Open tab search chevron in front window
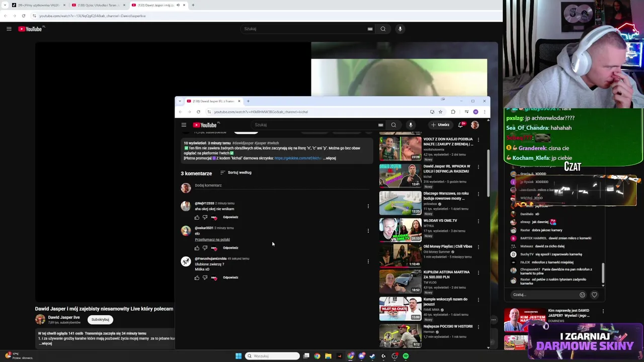 [180, 101]
